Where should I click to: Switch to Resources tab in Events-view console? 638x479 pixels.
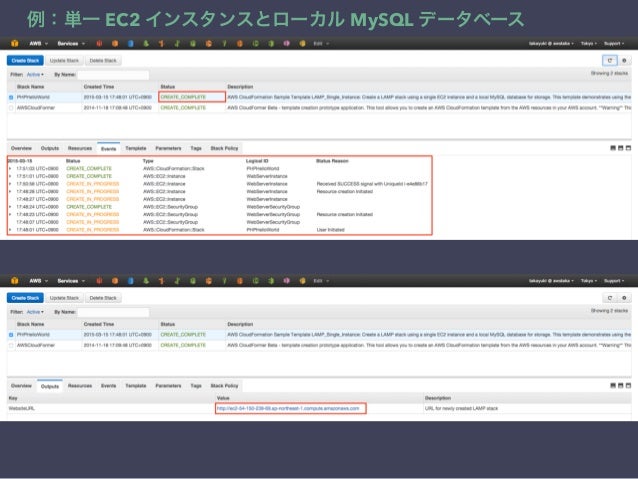(80, 148)
